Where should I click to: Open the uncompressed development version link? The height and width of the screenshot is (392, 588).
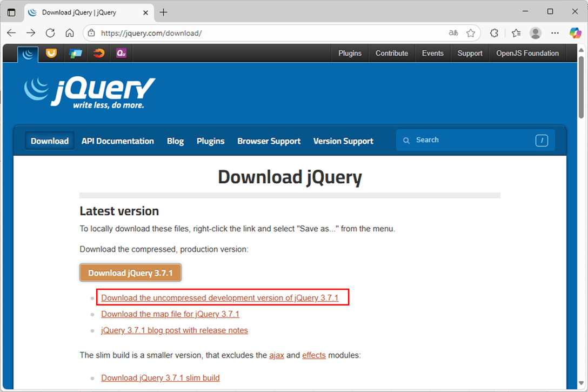(219, 298)
